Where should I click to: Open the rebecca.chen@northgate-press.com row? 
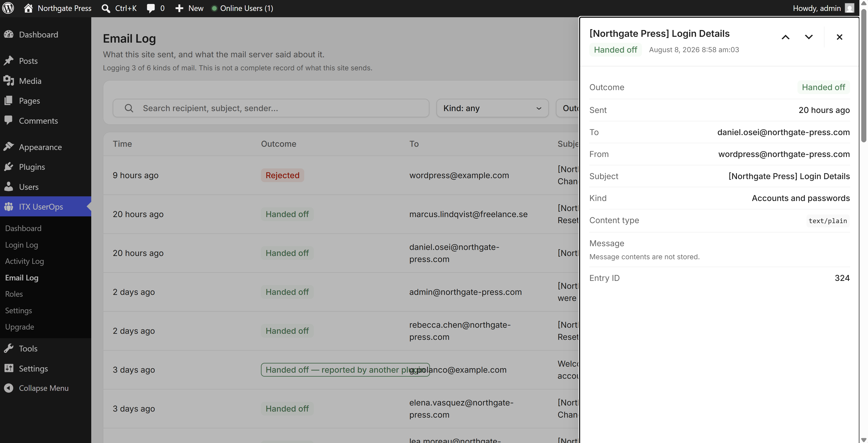point(341,331)
